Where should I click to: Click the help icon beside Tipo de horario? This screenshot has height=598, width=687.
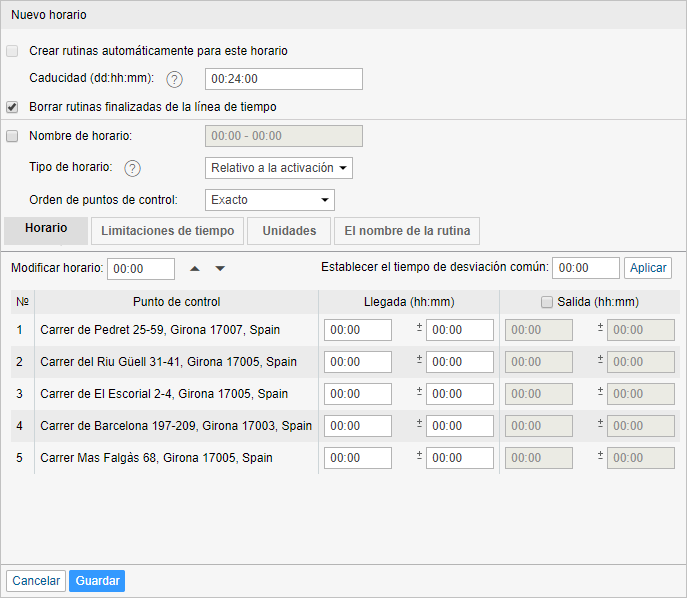point(132,168)
